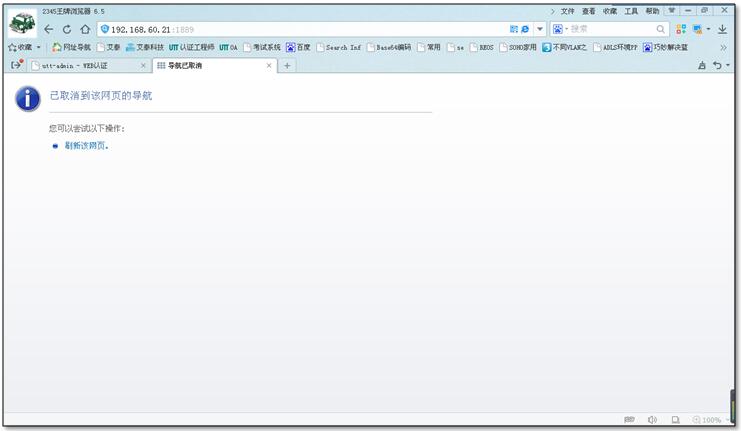Click the 刷新该网页 link

tap(86, 146)
